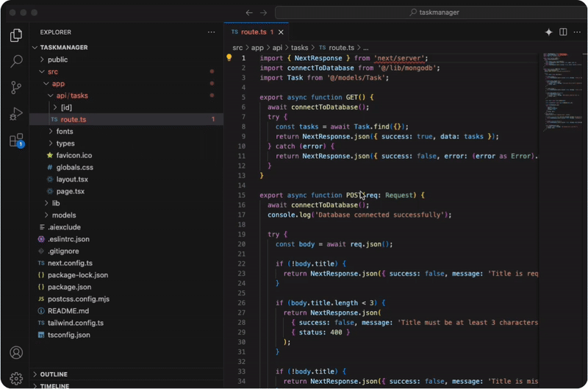Expand the OUTLINE section
This screenshot has width=588, height=389.
click(53, 374)
